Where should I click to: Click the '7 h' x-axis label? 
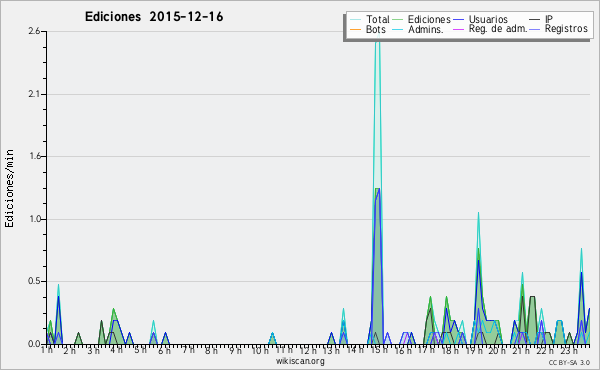pos(188,350)
